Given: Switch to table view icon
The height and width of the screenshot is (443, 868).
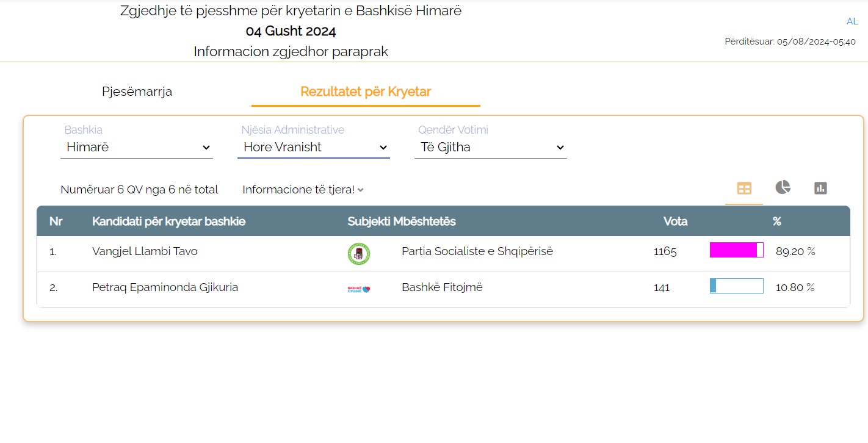Looking at the screenshot, I should (744, 189).
